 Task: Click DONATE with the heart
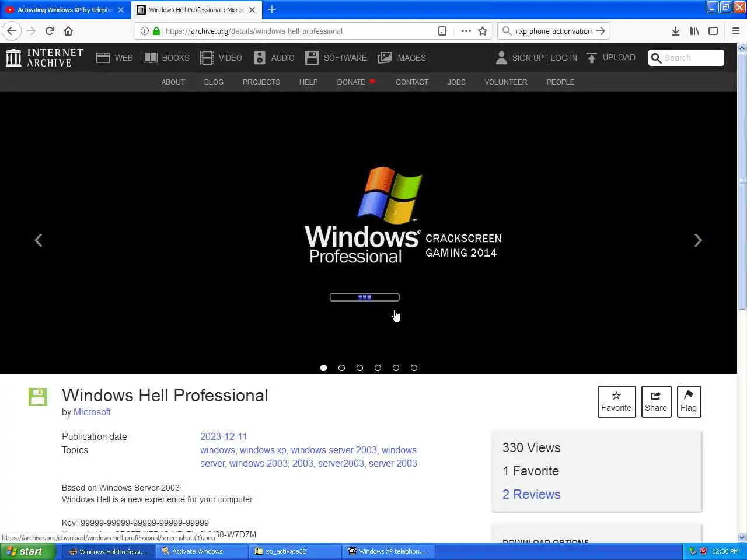[x=356, y=82]
